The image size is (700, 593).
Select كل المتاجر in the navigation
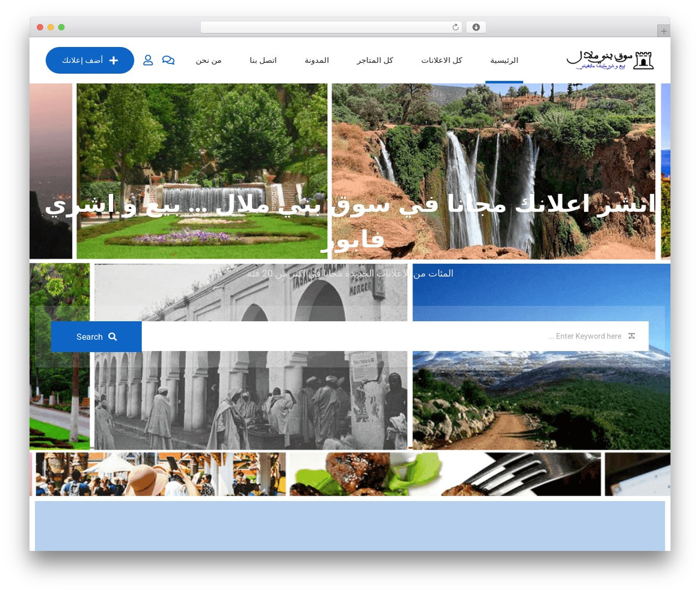pyautogui.click(x=375, y=60)
